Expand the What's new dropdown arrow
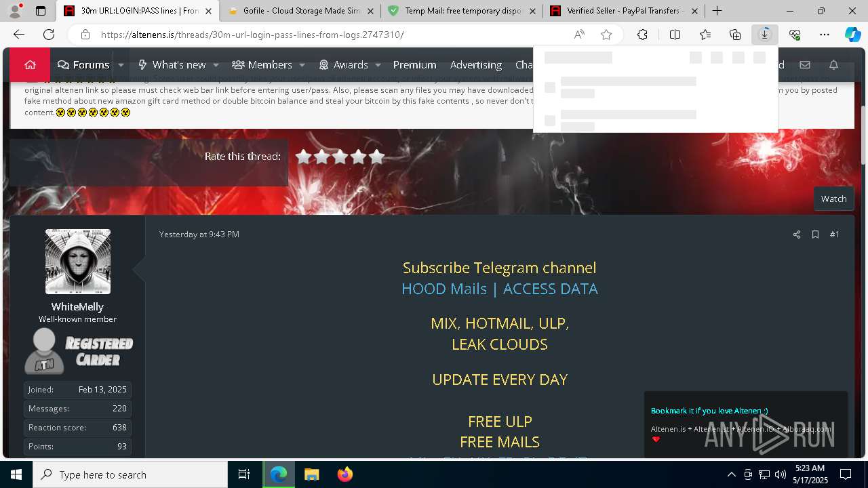This screenshot has height=488, width=868. point(216,65)
